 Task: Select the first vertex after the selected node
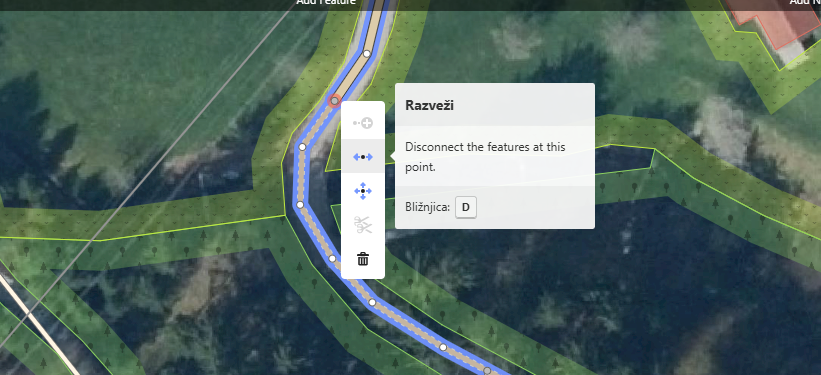(x=302, y=147)
